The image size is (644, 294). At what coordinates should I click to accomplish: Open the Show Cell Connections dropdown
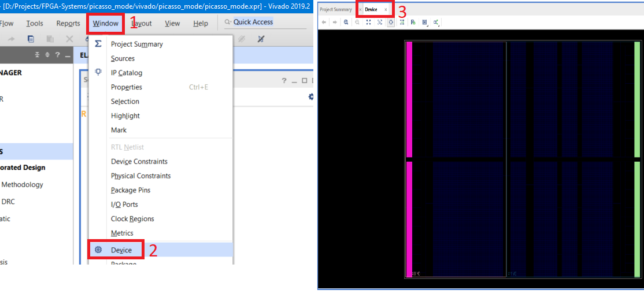pos(436,22)
